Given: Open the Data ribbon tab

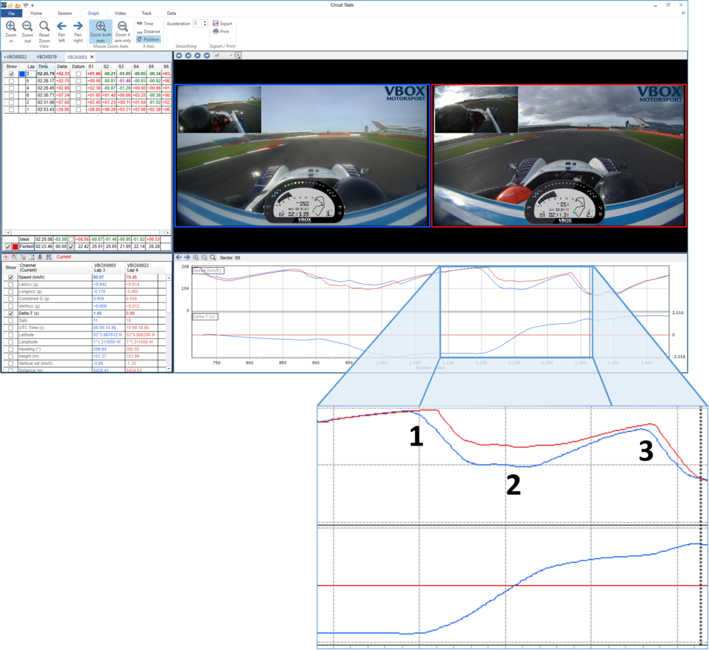Looking at the screenshot, I should click(171, 13).
